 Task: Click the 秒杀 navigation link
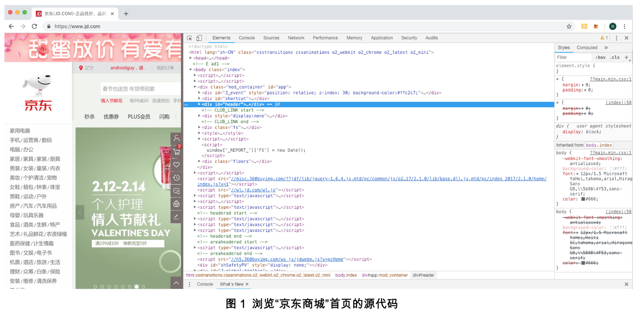[x=90, y=117]
